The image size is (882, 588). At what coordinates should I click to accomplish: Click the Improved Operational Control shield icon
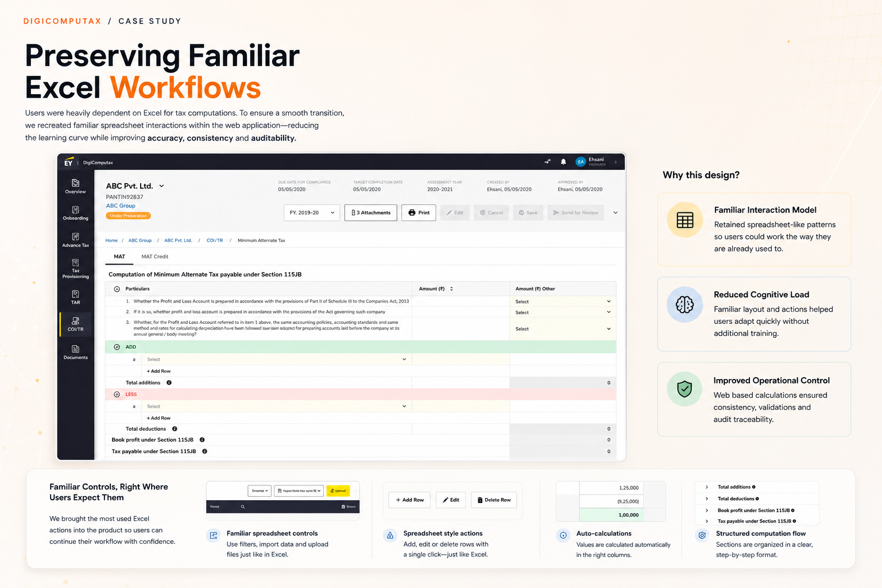[x=684, y=389]
